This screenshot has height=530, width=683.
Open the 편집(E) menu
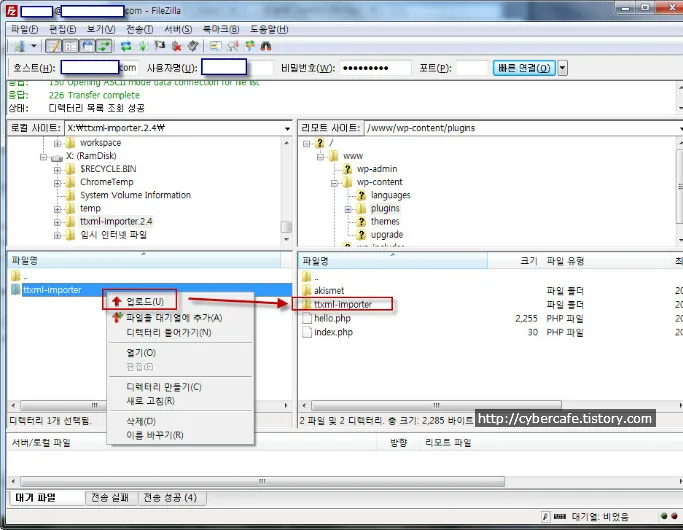pos(62,29)
